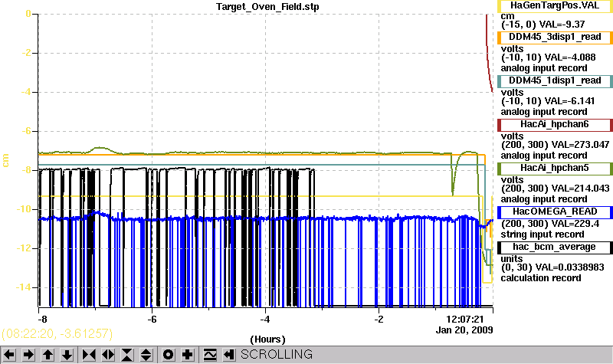
Task: Select the HacAi_hpchan5 curve legend
Action: (555, 169)
